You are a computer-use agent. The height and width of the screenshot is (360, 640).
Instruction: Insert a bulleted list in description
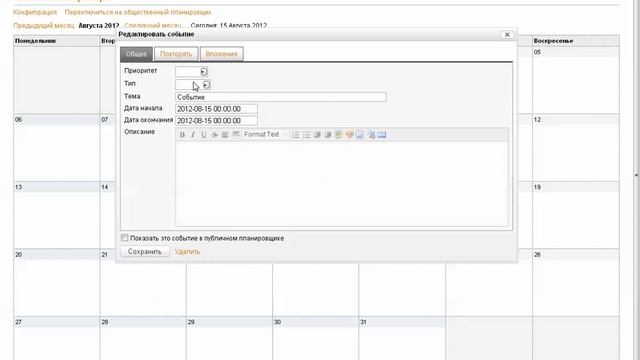(x=307, y=135)
